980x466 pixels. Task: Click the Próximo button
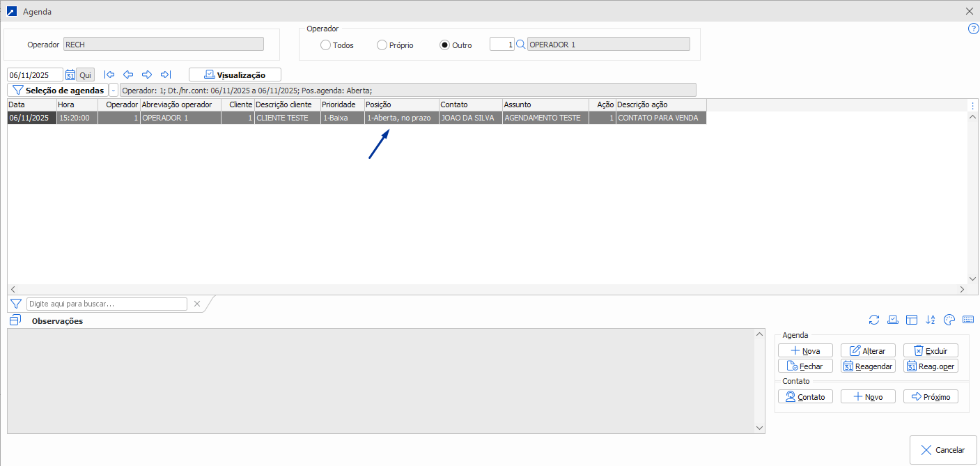coord(931,396)
